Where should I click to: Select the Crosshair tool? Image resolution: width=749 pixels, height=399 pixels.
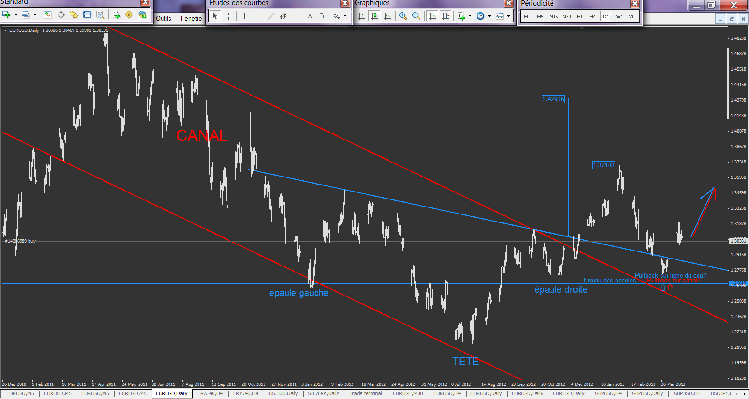coord(229,16)
